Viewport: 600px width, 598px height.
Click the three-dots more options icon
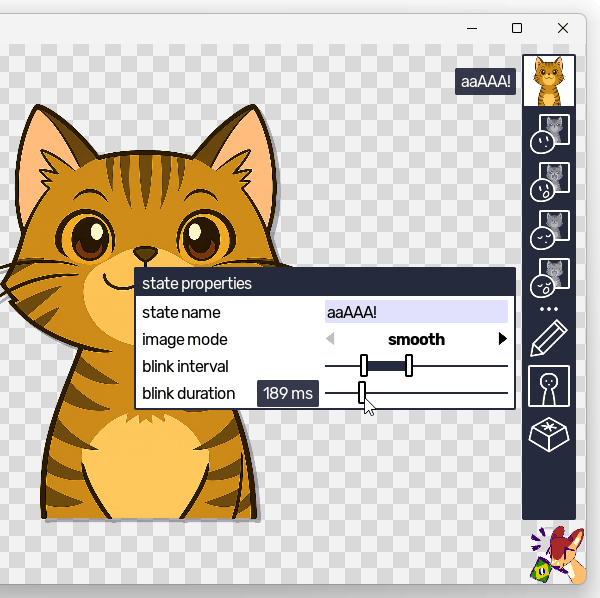pos(549,309)
